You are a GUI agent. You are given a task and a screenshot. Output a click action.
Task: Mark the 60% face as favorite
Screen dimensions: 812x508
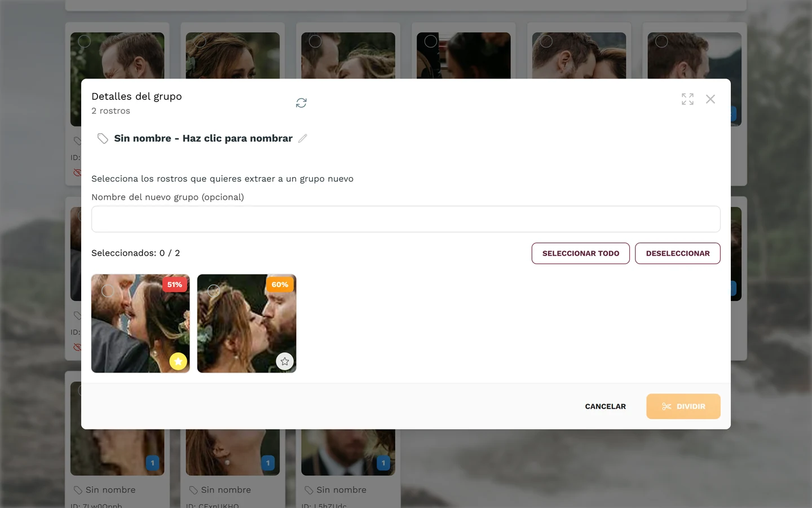pyautogui.click(x=285, y=361)
